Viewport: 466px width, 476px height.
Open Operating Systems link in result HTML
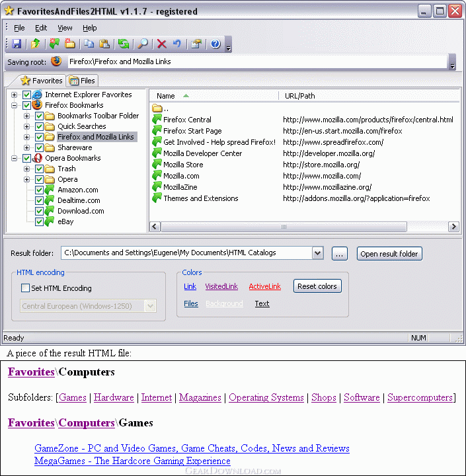coord(266,397)
